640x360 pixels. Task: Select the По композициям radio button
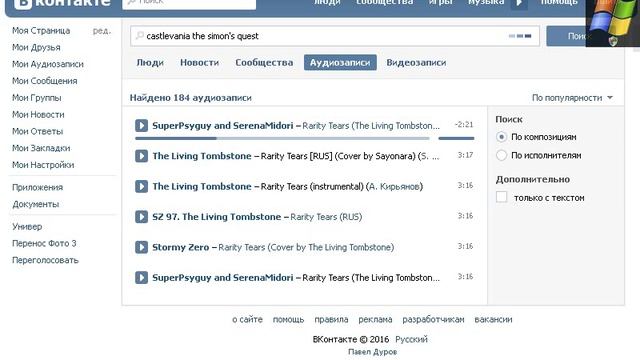point(501,137)
